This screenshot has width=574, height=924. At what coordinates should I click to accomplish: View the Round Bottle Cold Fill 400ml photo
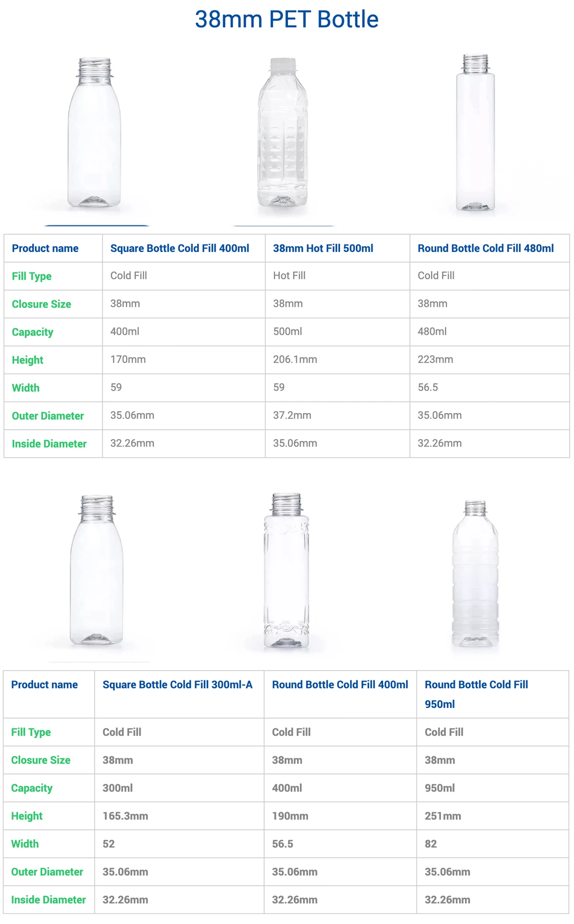(286, 570)
